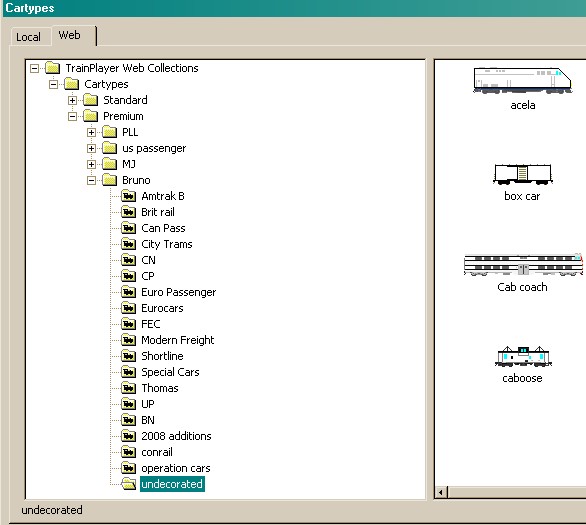586x525 pixels.
Task: Switch to the Web tab
Action: click(x=70, y=35)
